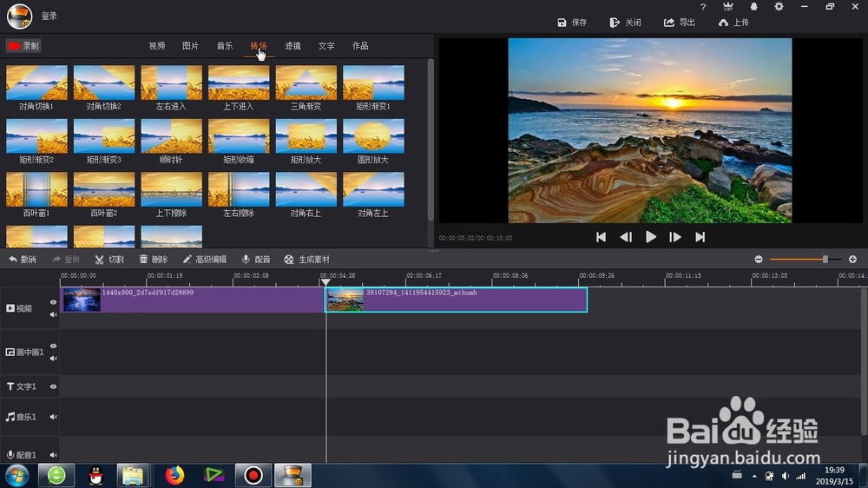Select the 矩形渐变2 transition

click(x=36, y=135)
